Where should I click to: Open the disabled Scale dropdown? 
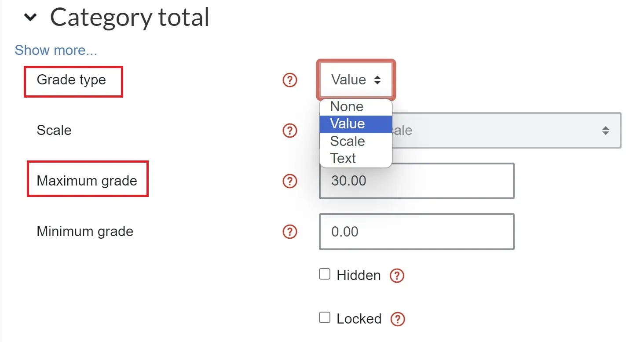tap(506, 131)
